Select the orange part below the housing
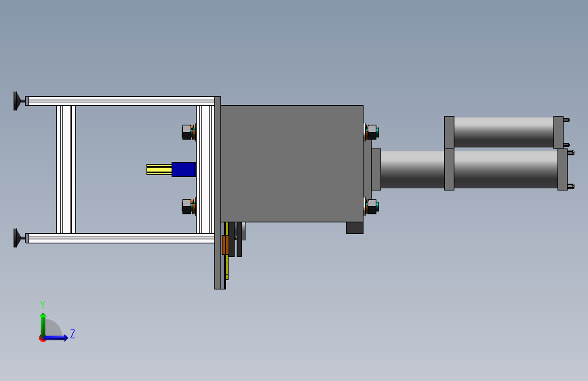The width and height of the screenshot is (588, 381). pos(225,245)
